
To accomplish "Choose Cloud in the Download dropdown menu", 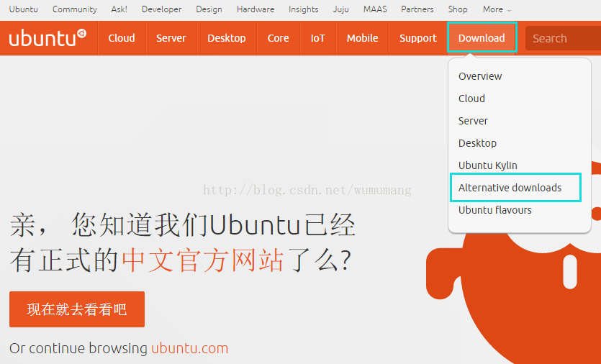I will point(472,99).
